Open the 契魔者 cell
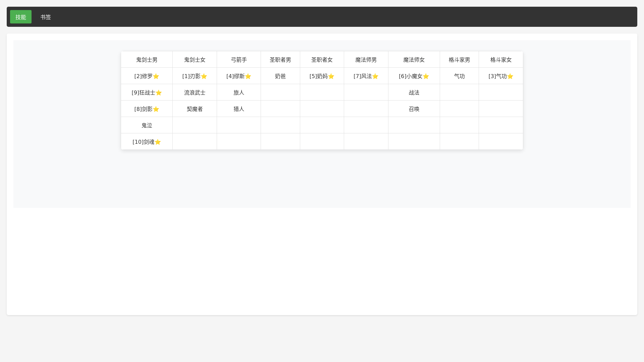 tap(195, 109)
